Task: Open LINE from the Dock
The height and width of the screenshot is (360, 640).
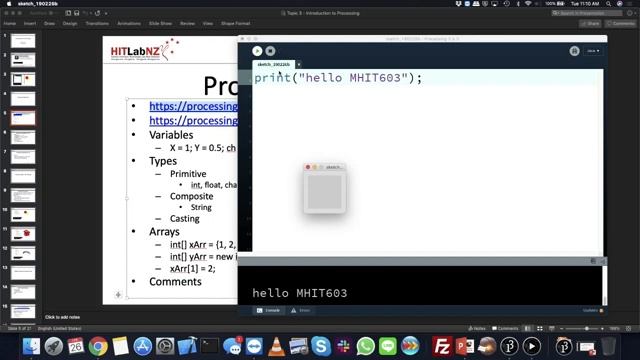Action: pyautogui.click(x=388, y=347)
